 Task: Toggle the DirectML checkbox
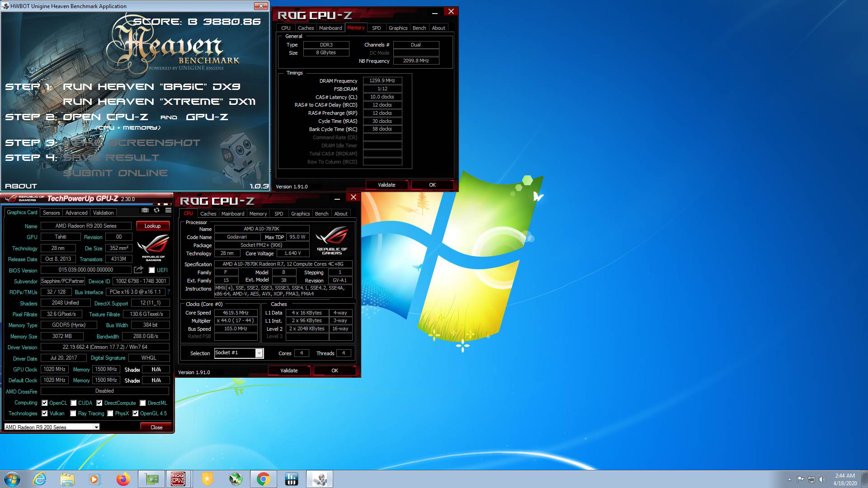[x=143, y=403]
